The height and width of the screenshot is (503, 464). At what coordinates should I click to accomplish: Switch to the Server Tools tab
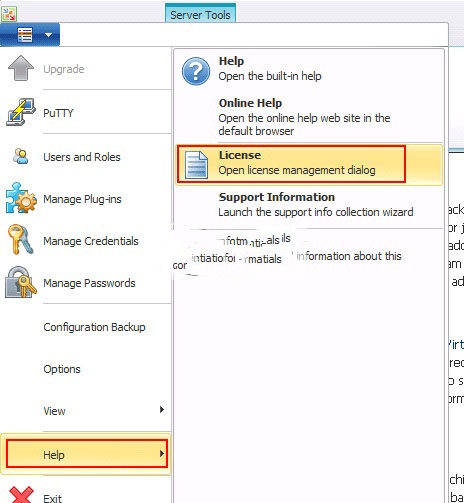(x=200, y=13)
